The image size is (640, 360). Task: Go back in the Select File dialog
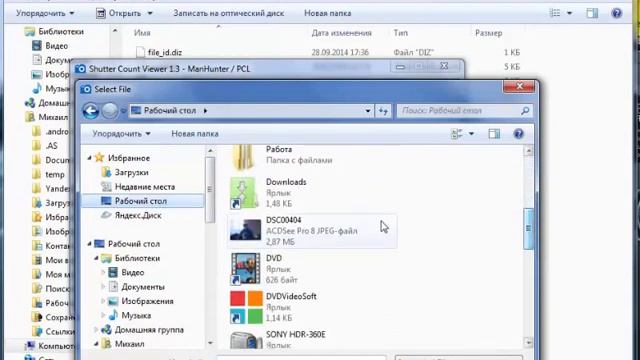coord(91,111)
